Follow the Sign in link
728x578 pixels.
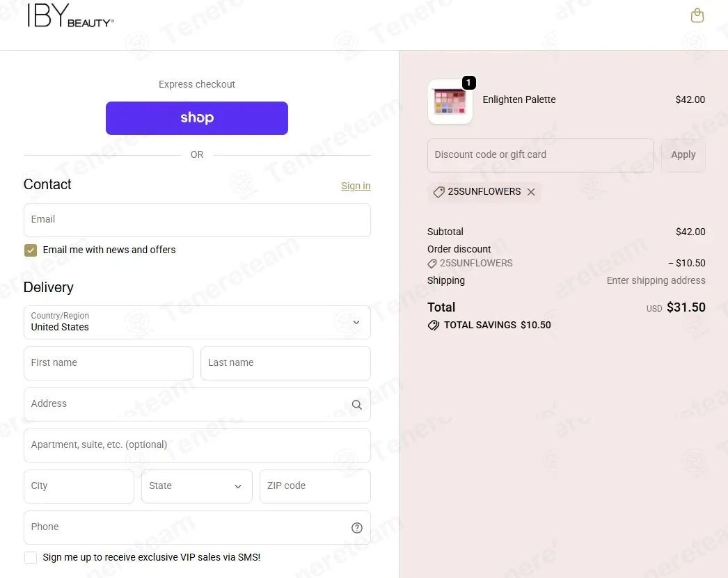tap(356, 186)
